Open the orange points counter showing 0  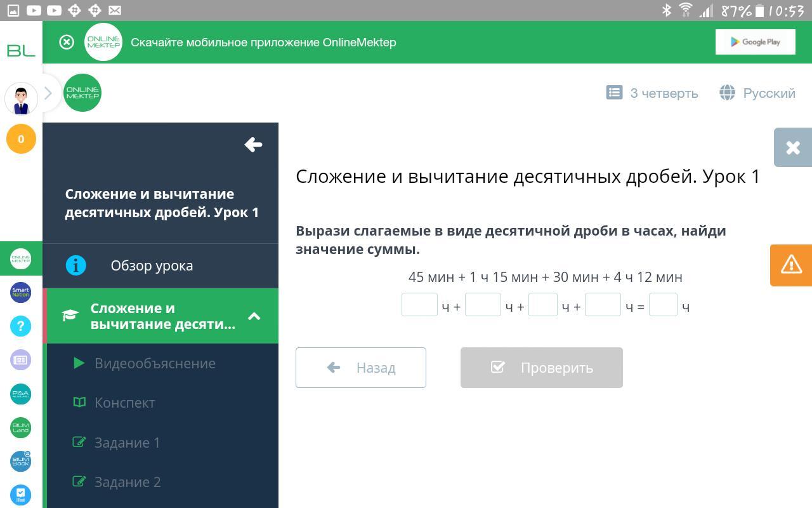pyautogui.click(x=21, y=139)
